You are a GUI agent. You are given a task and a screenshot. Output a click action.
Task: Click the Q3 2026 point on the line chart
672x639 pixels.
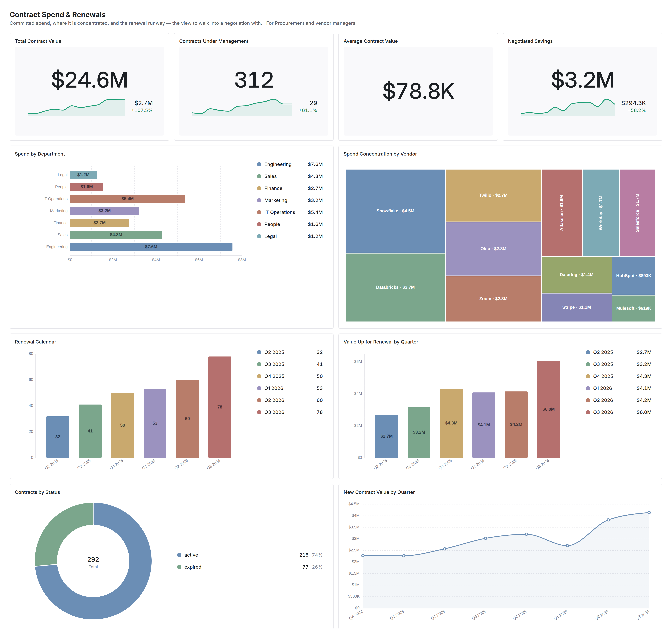(649, 512)
